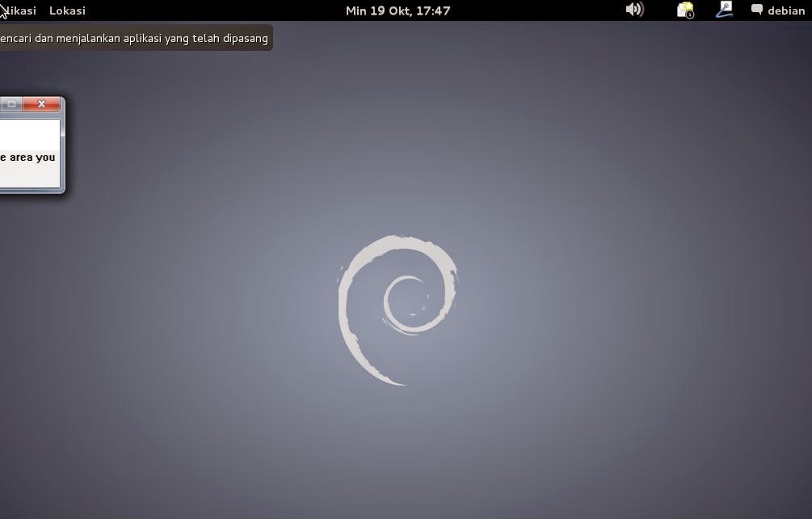Open the Lokasi menu
Screen dimensions: 812x519
tap(67, 11)
